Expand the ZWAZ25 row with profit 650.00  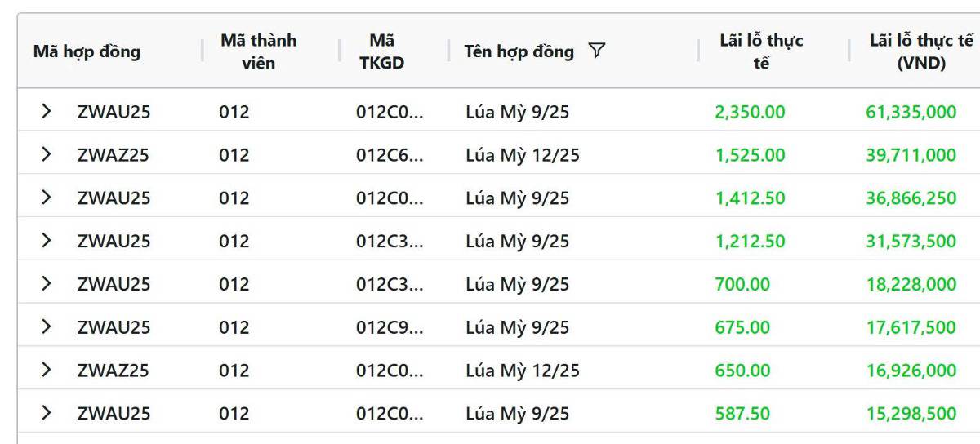(47, 371)
